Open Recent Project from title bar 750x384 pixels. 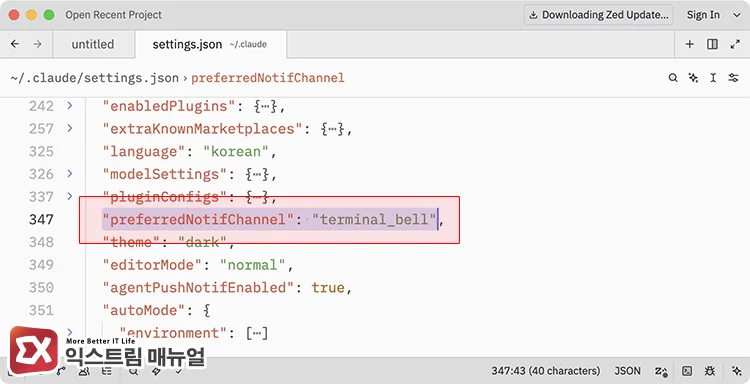tap(113, 15)
